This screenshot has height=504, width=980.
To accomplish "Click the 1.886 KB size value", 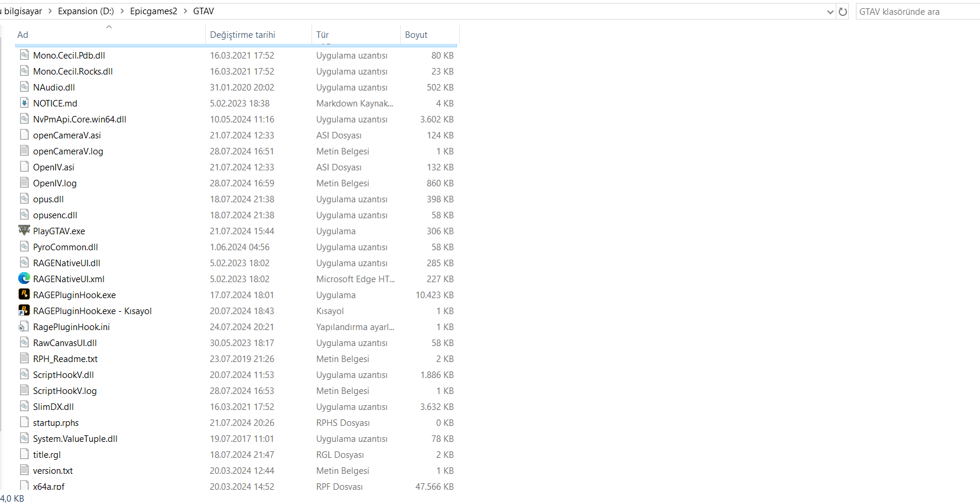I will (437, 374).
